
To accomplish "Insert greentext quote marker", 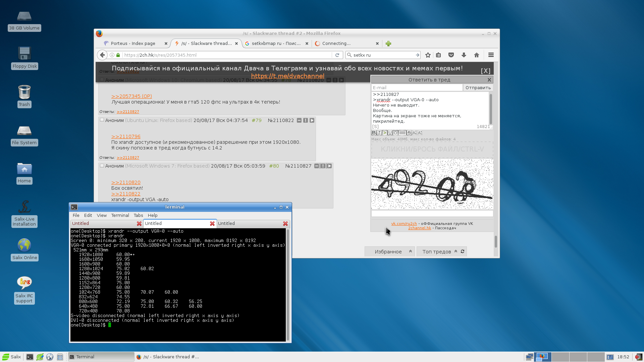I will (x=384, y=133).
